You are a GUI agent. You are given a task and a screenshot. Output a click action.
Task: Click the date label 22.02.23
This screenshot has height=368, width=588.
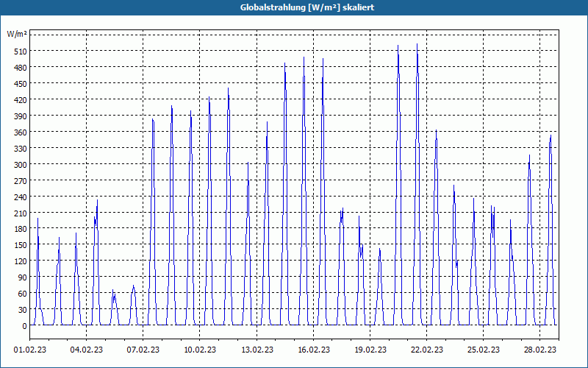pyautogui.click(x=427, y=350)
